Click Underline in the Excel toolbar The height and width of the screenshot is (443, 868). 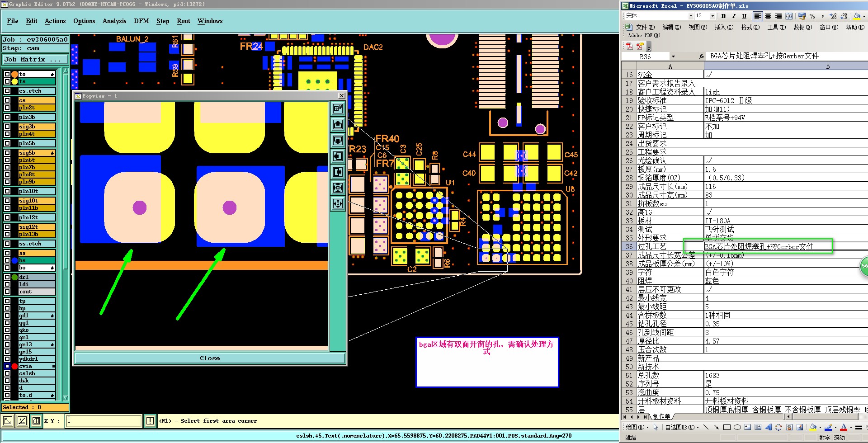(744, 16)
